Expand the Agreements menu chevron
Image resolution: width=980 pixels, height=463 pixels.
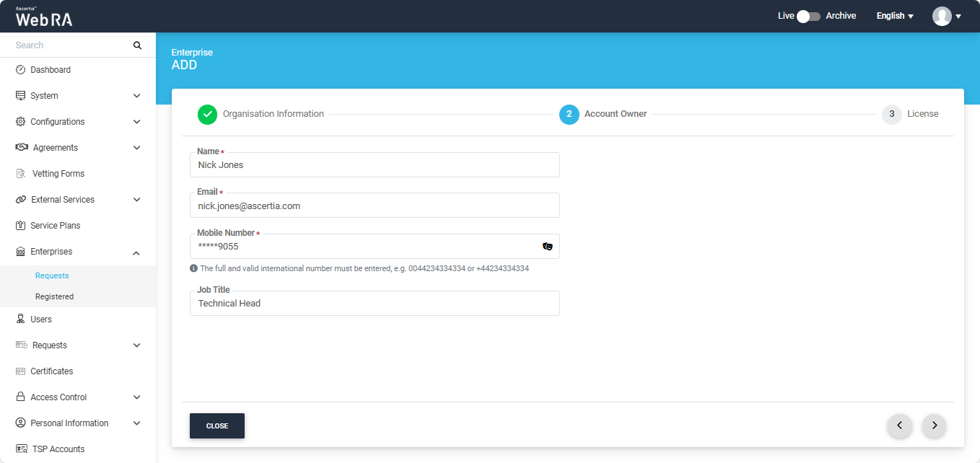click(137, 148)
